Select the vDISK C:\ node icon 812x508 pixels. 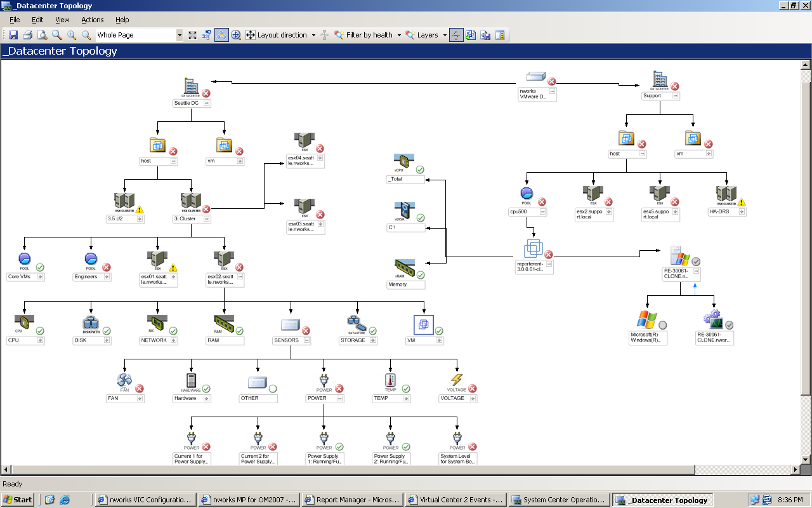403,211
